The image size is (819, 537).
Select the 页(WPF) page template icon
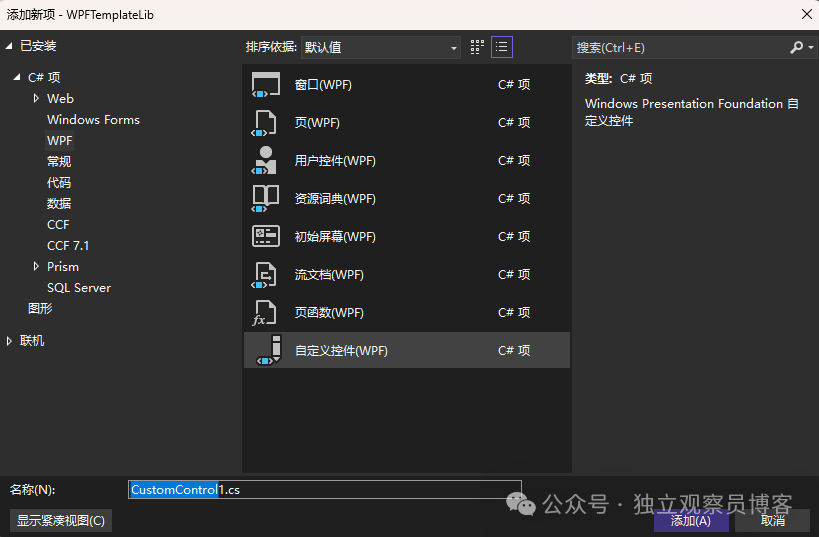(265, 123)
